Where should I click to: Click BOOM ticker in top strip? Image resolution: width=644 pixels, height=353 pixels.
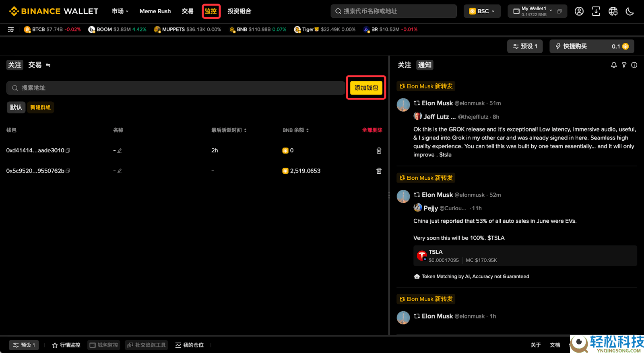(x=118, y=29)
